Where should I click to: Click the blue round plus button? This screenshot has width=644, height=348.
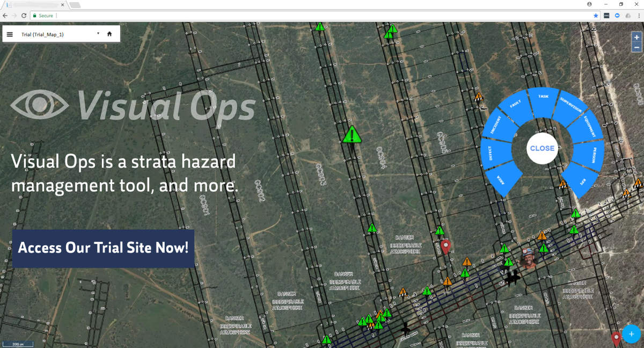[631, 334]
